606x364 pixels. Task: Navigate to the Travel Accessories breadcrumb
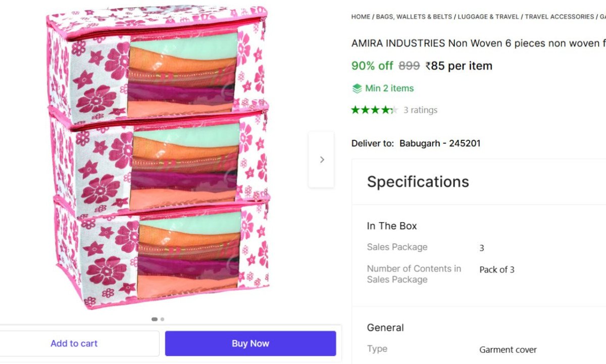click(x=559, y=17)
